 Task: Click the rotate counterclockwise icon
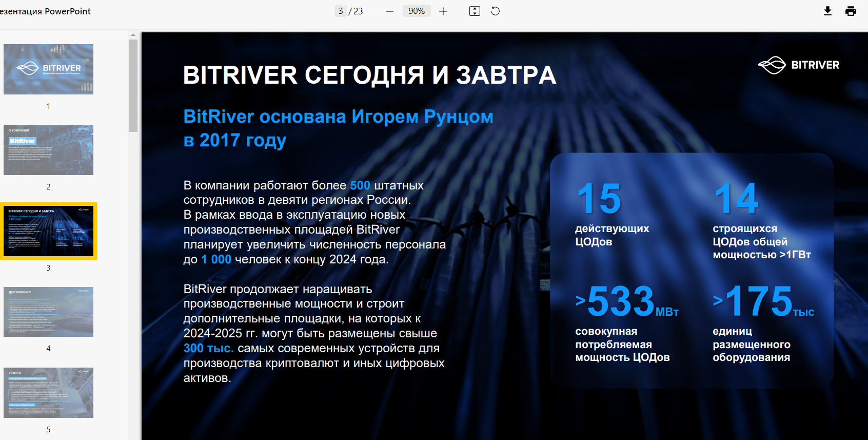click(495, 11)
